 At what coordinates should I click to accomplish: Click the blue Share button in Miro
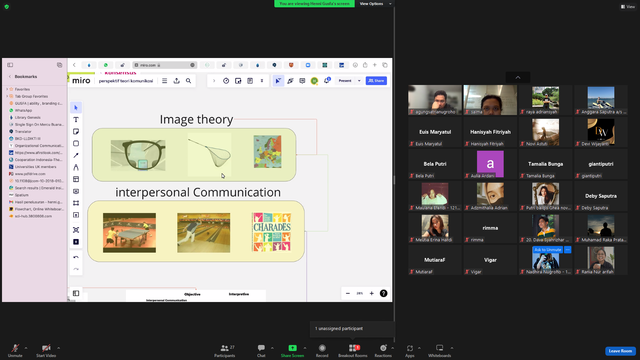[x=376, y=81]
